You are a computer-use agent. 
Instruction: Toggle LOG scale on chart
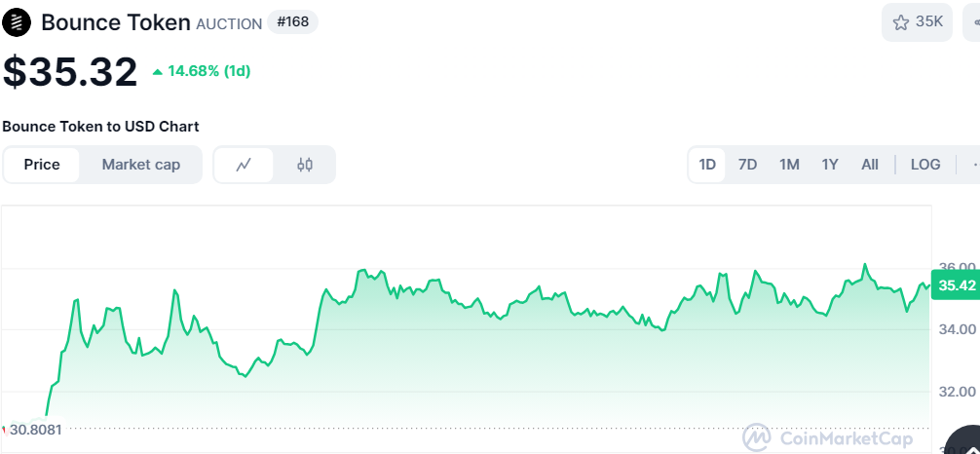point(925,165)
